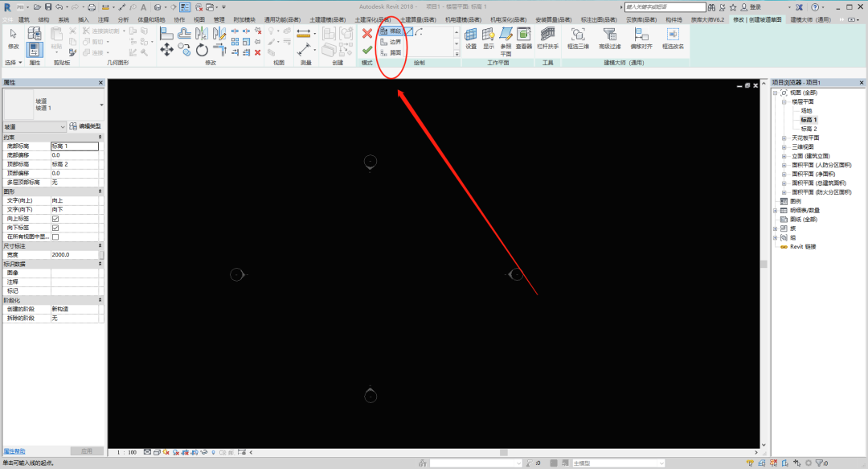Toggle the 向下标签 checkbox
This screenshot has width=868, height=469.
coord(55,228)
